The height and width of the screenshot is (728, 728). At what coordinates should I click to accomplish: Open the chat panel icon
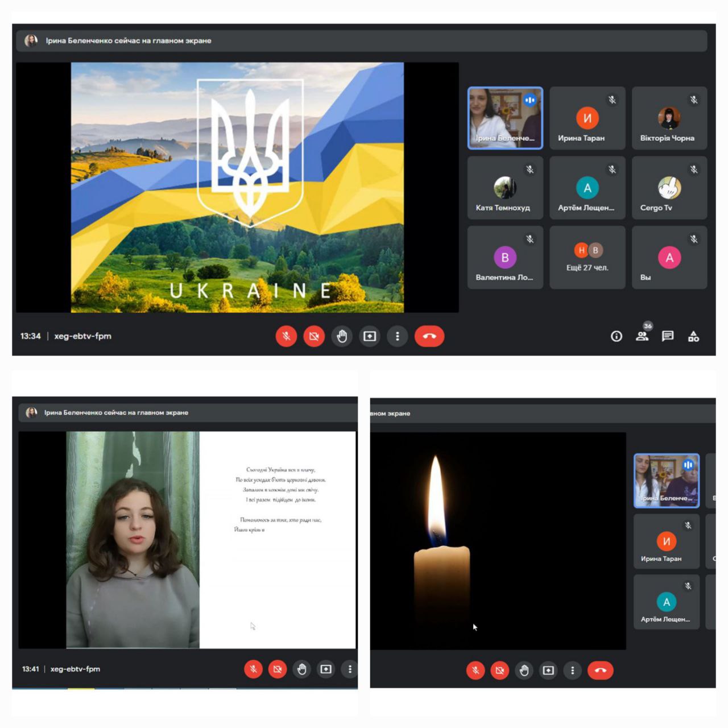tap(668, 336)
